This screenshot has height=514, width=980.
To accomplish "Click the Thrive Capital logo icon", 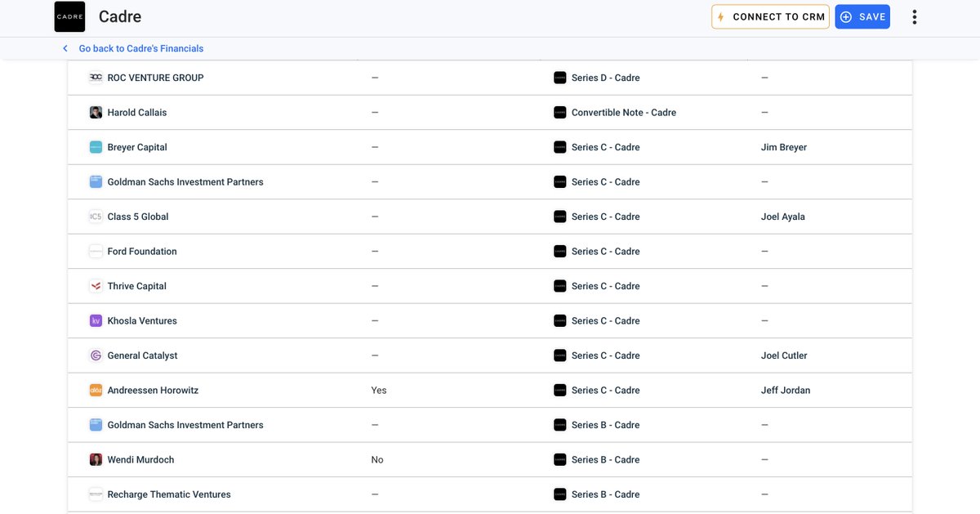I will pyautogui.click(x=96, y=286).
